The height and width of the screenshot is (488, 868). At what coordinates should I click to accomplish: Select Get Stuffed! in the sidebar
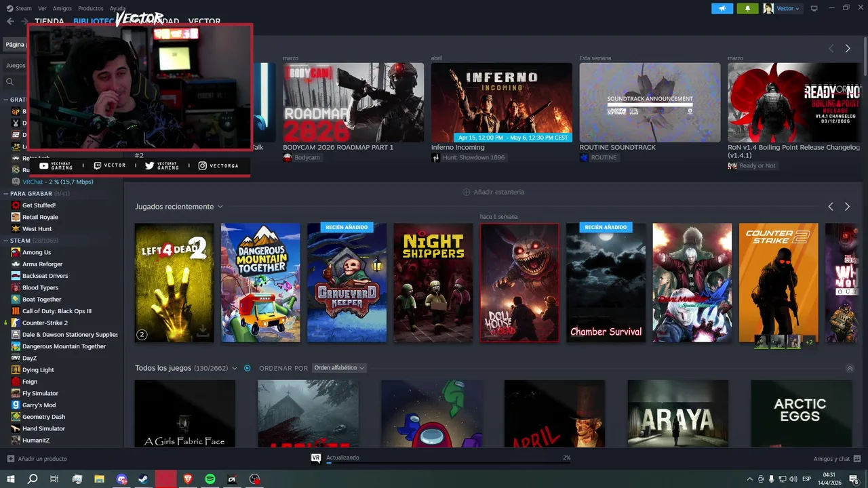click(x=39, y=205)
